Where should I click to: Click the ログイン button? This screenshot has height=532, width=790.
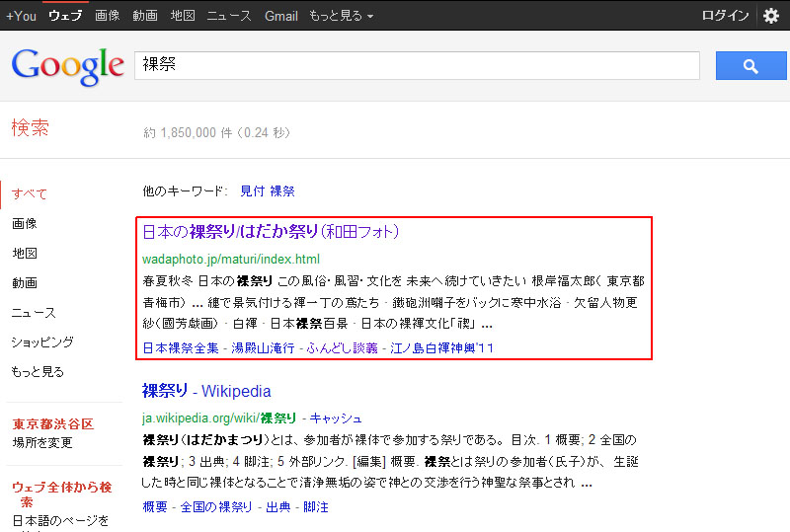click(x=725, y=16)
